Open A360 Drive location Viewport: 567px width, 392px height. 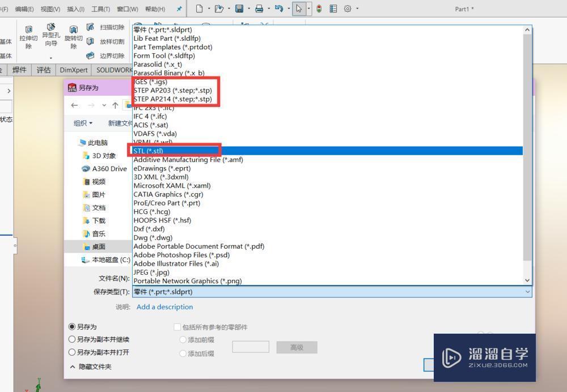(104, 169)
